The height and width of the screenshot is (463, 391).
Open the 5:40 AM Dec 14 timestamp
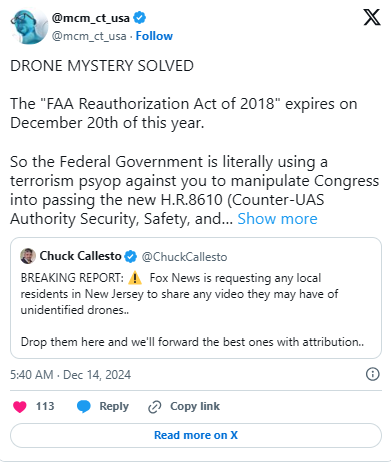(x=70, y=375)
